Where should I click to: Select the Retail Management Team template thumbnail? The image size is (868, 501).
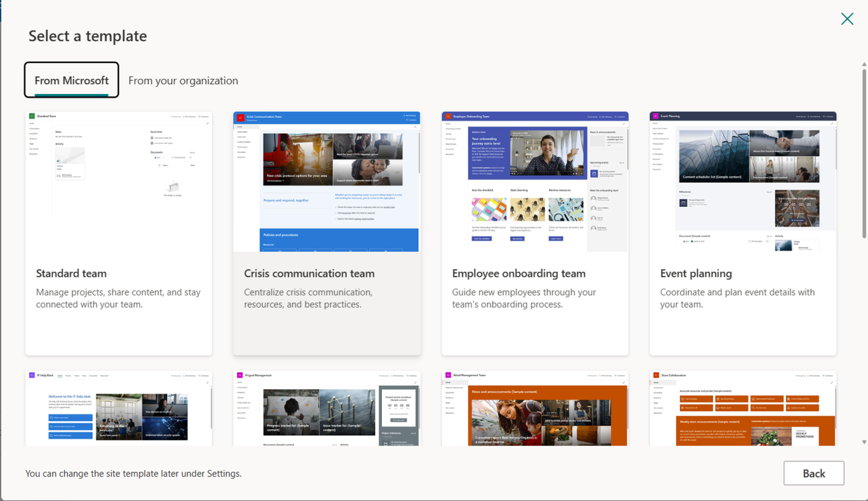pyautogui.click(x=535, y=409)
